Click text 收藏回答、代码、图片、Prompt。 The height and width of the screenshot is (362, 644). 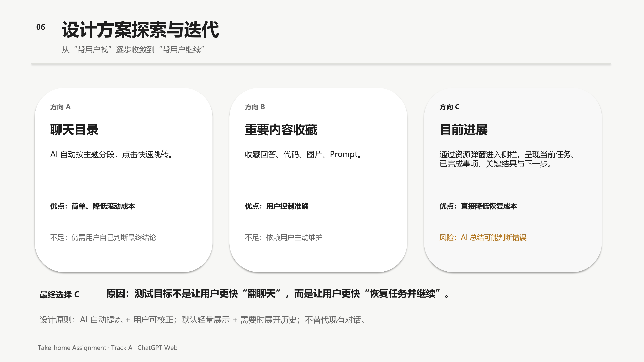(x=303, y=154)
